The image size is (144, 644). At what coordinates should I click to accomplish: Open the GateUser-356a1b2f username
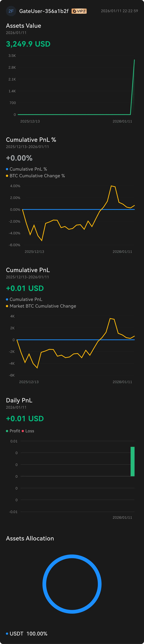click(44, 11)
